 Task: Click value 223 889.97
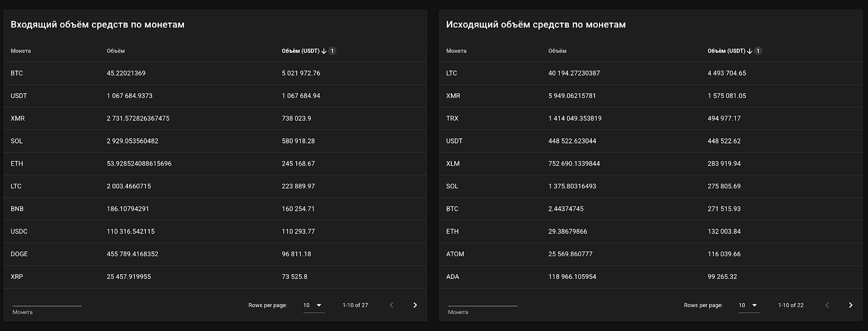pos(298,186)
